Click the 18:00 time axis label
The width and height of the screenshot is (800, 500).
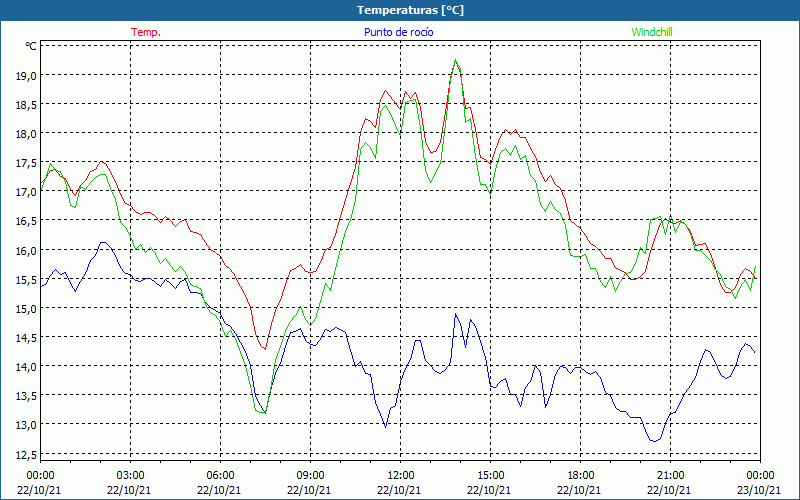click(x=580, y=476)
